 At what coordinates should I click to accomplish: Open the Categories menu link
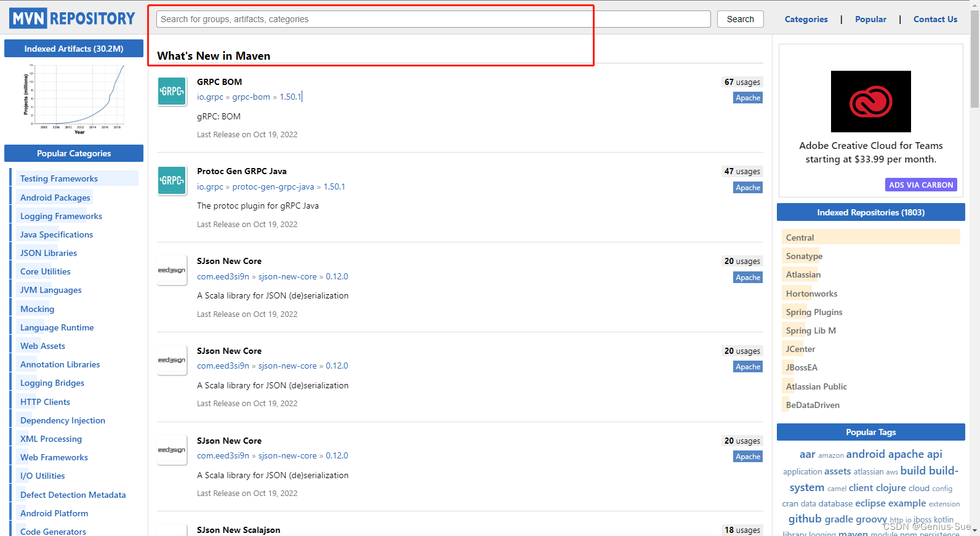(806, 19)
